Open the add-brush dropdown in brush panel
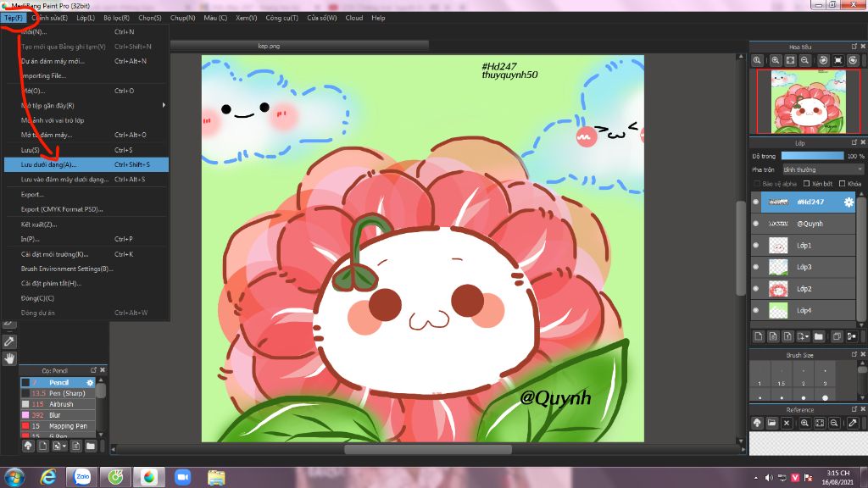This screenshot has width=868, height=488. click(x=59, y=446)
